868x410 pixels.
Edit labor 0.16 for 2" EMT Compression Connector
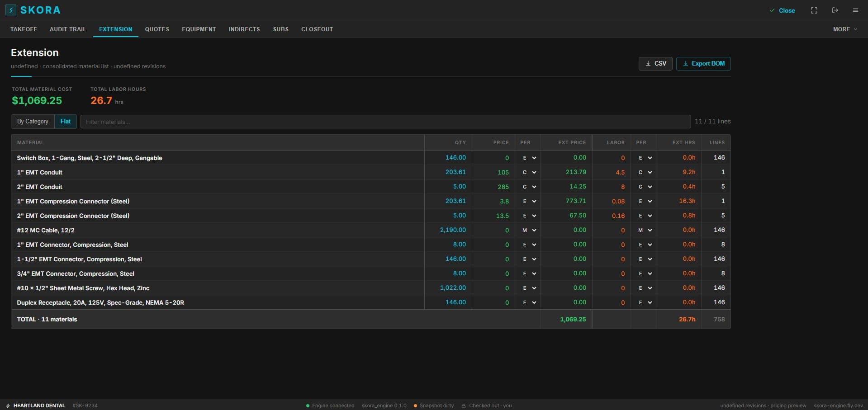click(x=618, y=216)
